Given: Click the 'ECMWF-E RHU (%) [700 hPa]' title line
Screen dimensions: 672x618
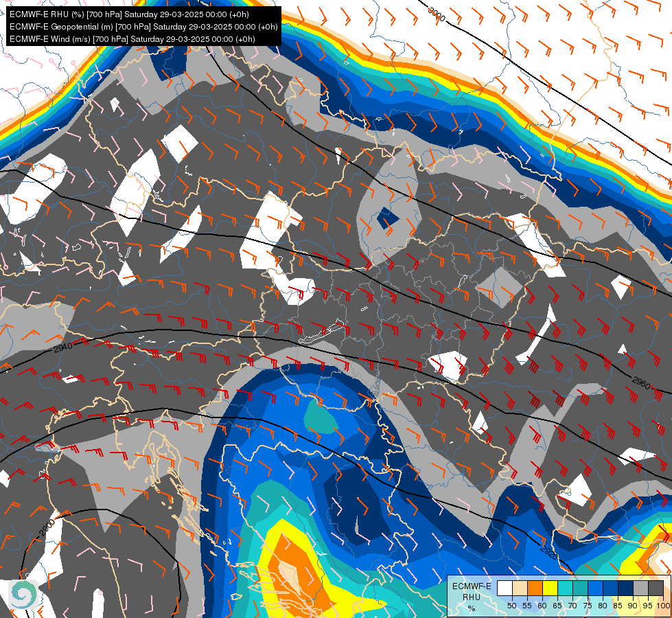Looking at the screenshot, I should point(129,14).
